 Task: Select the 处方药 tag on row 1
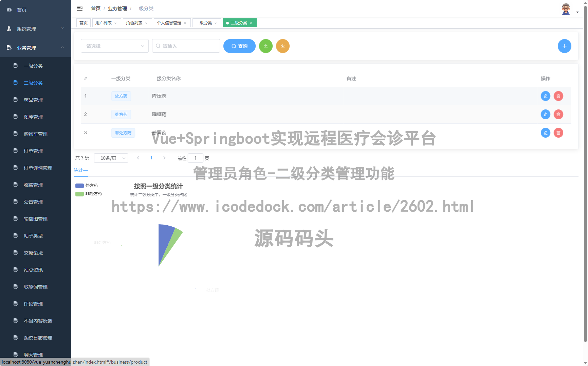tap(121, 96)
